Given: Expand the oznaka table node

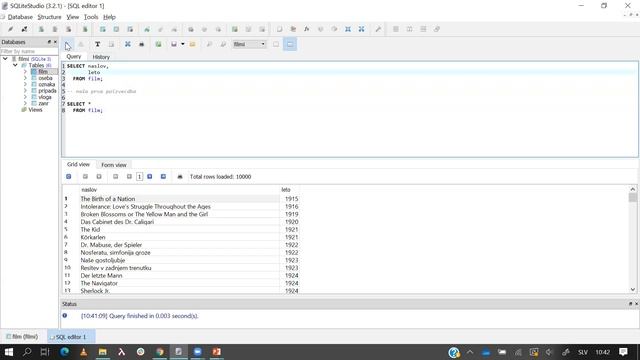Looking at the screenshot, I should click(25, 84).
